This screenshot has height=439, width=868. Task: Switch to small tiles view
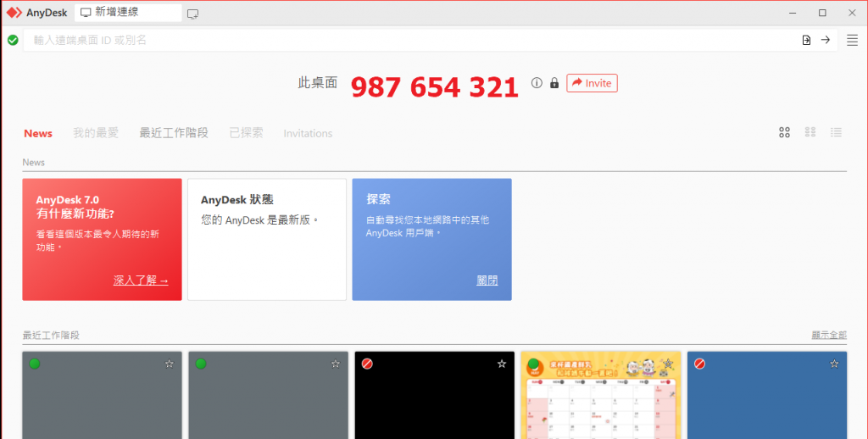point(810,131)
